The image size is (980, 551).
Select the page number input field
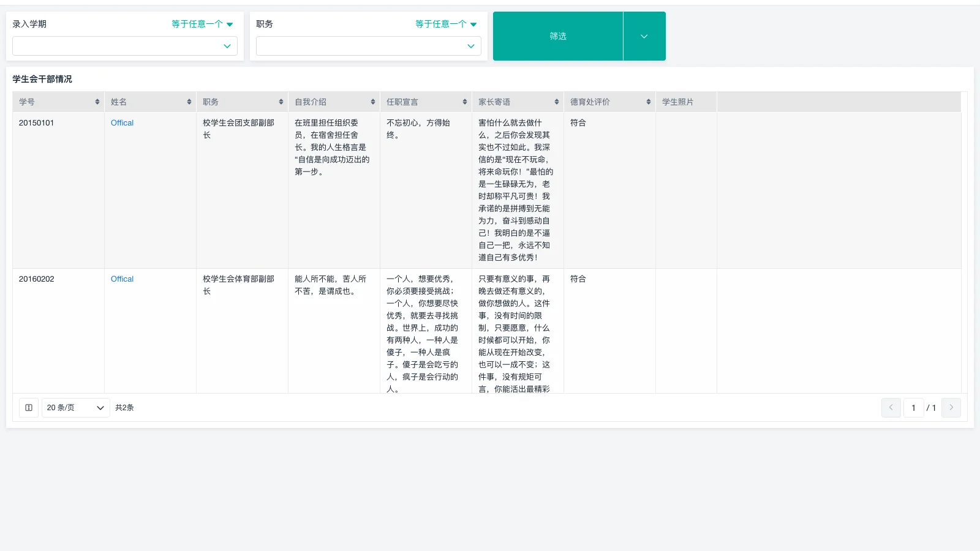913,407
